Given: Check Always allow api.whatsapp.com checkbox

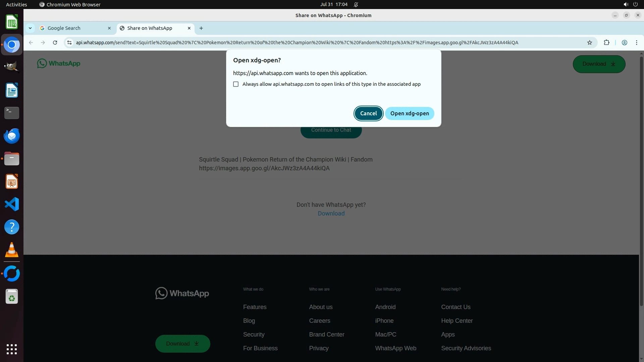Looking at the screenshot, I should (x=236, y=84).
